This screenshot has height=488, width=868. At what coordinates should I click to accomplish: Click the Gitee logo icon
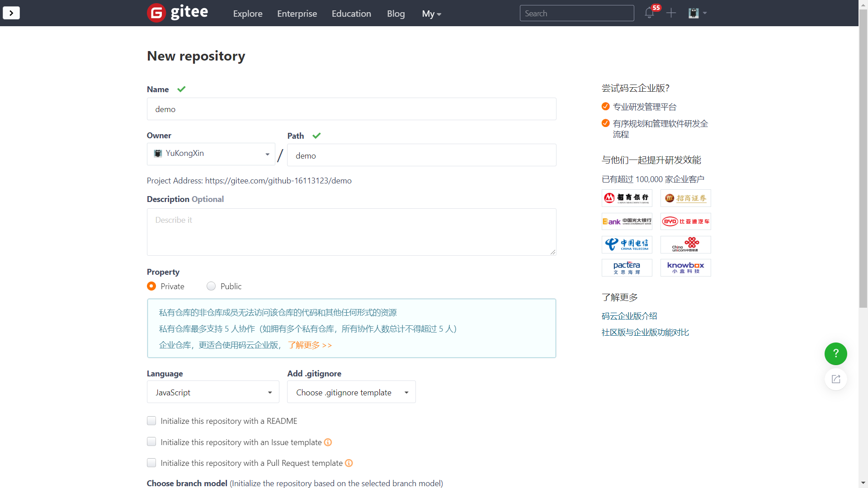(x=156, y=13)
